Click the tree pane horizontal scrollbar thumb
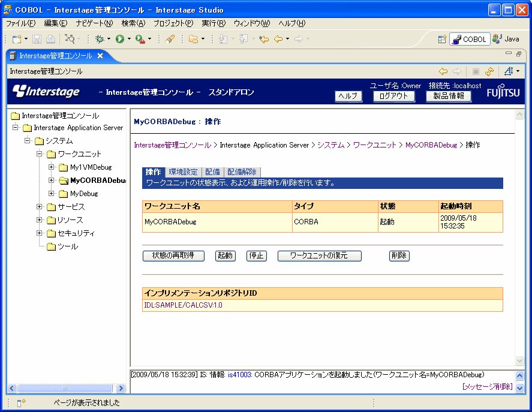This screenshot has height=412, width=532. [65, 388]
